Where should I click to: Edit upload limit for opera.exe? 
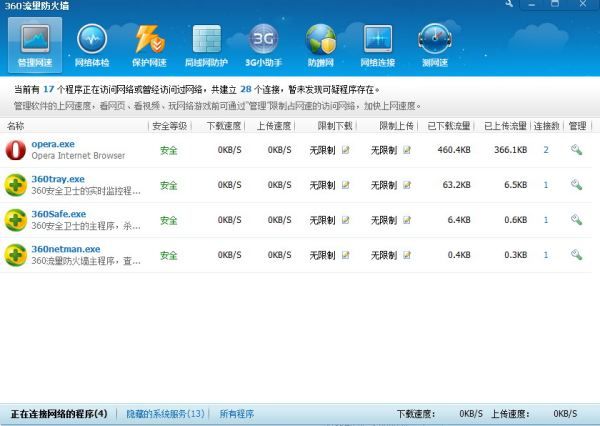tap(407, 150)
